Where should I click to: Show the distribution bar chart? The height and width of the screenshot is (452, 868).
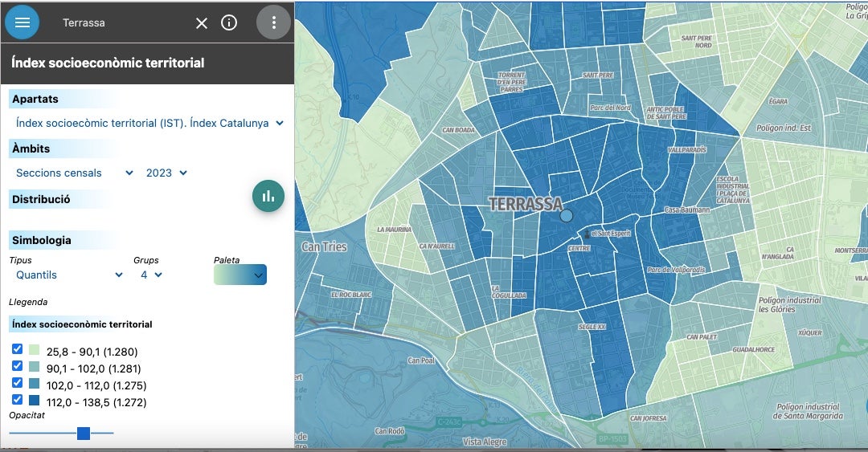coord(268,195)
